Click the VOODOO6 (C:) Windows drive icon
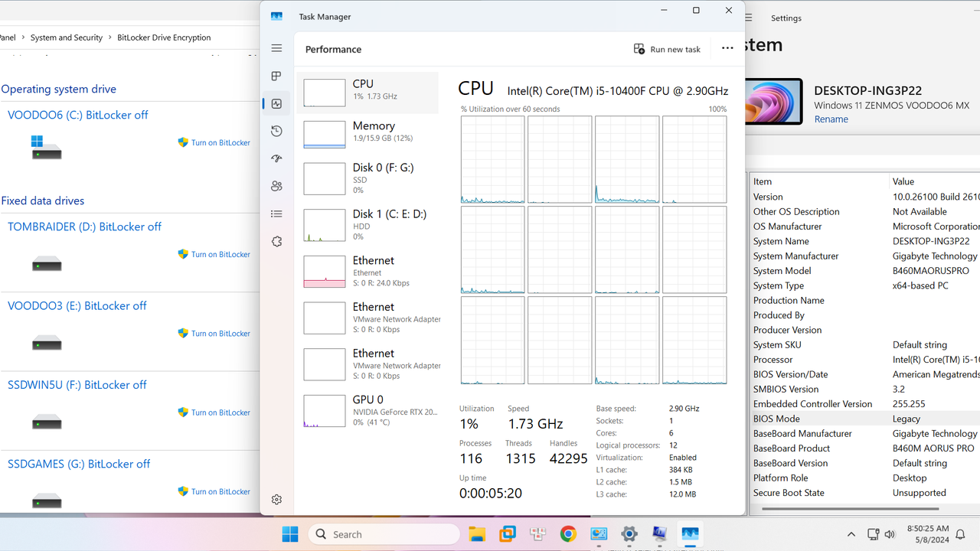980x551 pixels. click(x=46, y=148)
